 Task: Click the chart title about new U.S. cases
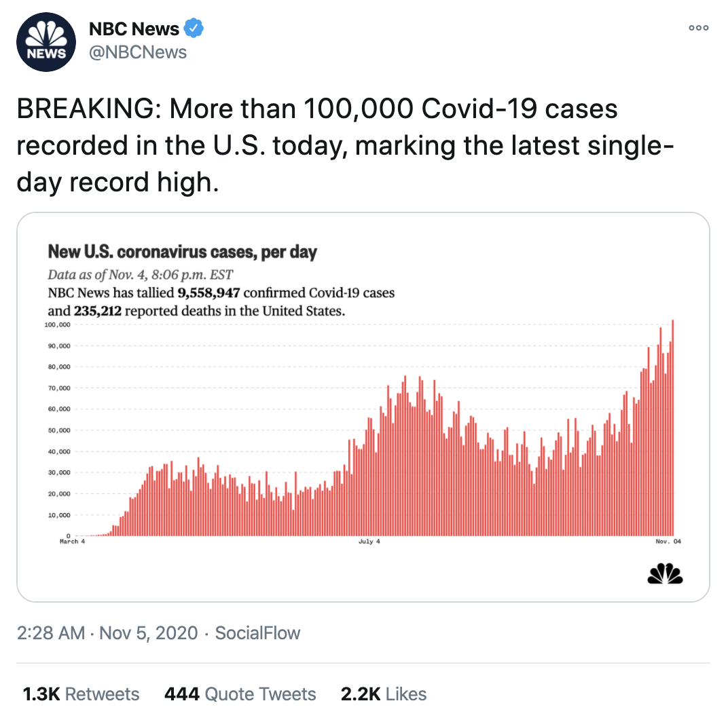click(183, 252)
